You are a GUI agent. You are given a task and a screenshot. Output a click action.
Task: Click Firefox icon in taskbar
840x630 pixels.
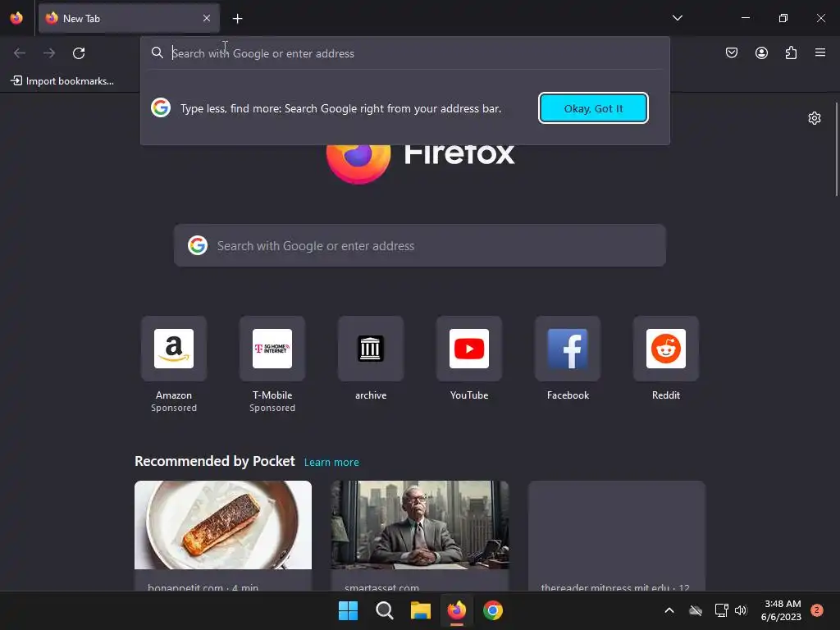(456, 610)
